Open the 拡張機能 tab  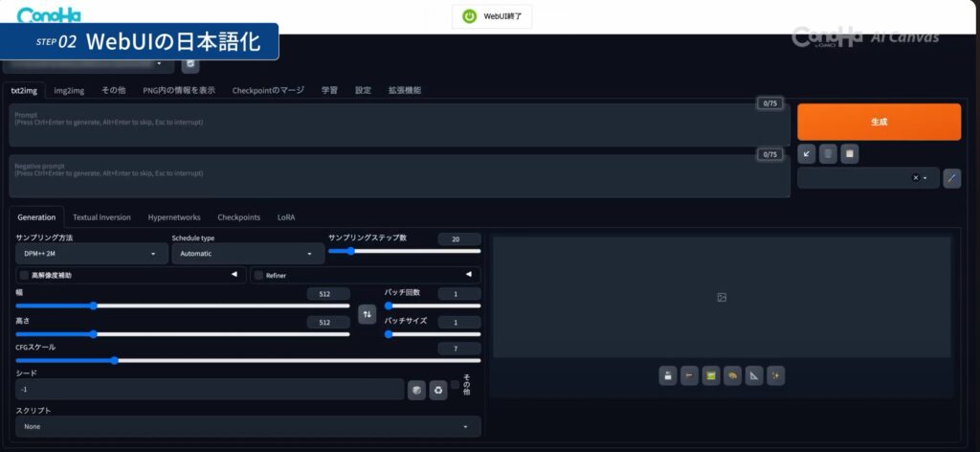click(405, 90)
